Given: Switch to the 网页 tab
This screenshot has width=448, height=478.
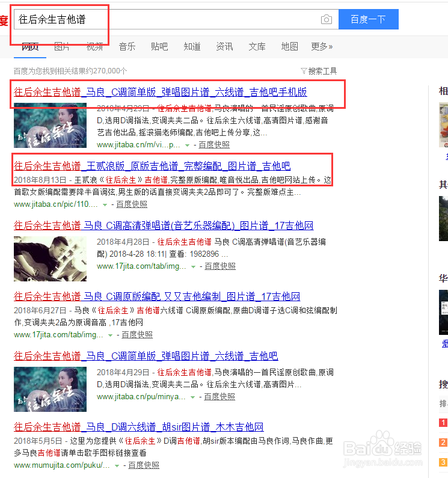Looking at the screenshot, I should pos(30,46).
